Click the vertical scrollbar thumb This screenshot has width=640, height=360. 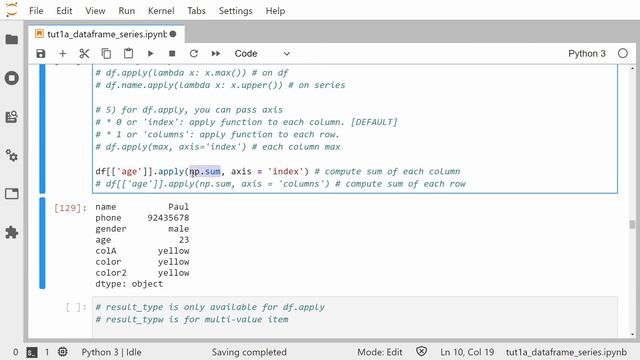click(632, 224)
